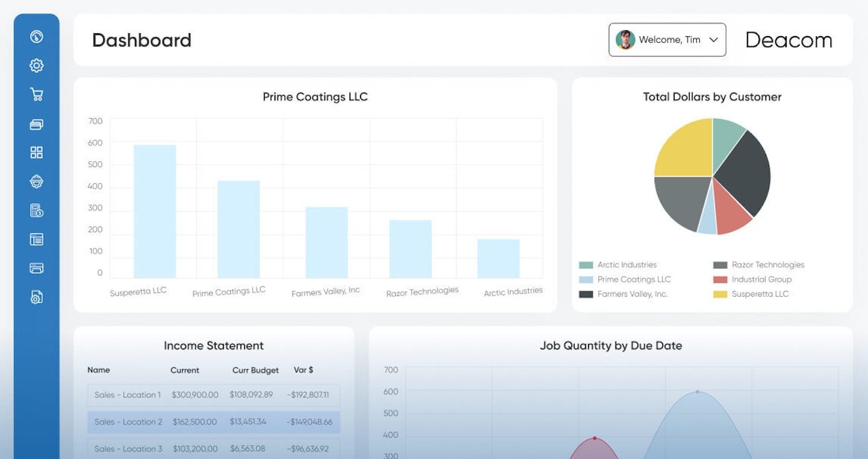
Task: Click the Deacom logo
Action: (789, 40)
